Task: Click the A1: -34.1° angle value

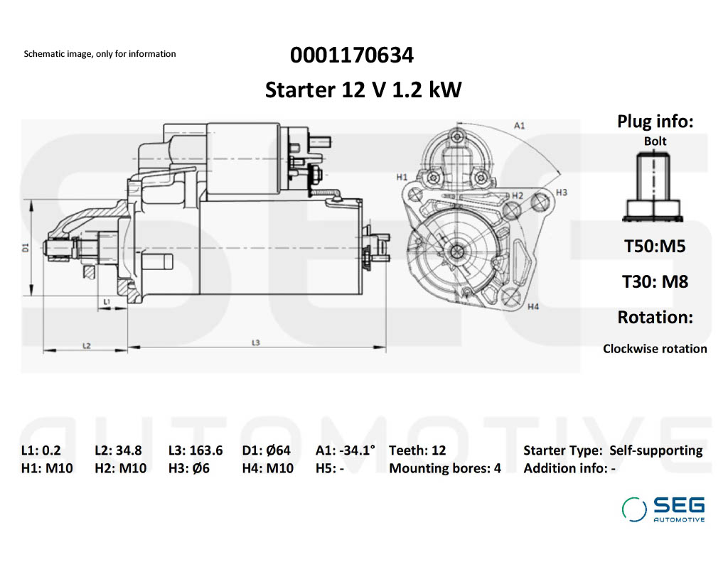Action: 346,450
